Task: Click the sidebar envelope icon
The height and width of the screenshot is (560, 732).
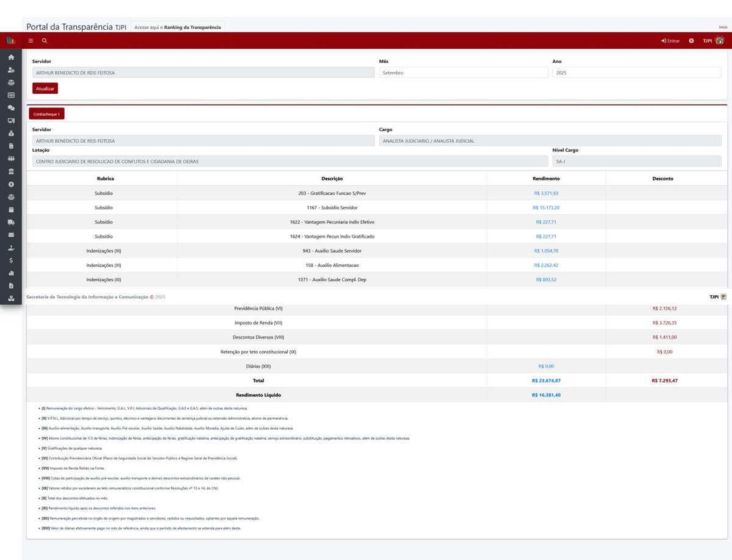Action: click(x=11, y=235)
